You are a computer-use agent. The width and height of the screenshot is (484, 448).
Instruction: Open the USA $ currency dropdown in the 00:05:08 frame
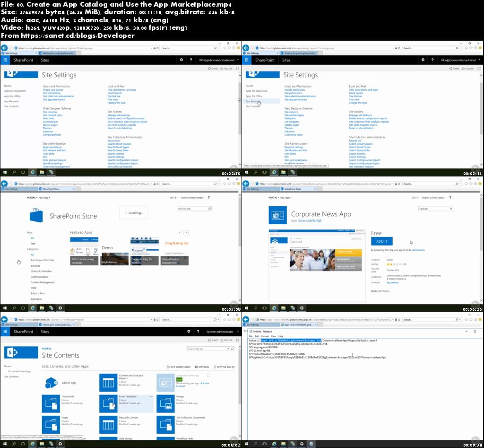[x=174, y=197]
